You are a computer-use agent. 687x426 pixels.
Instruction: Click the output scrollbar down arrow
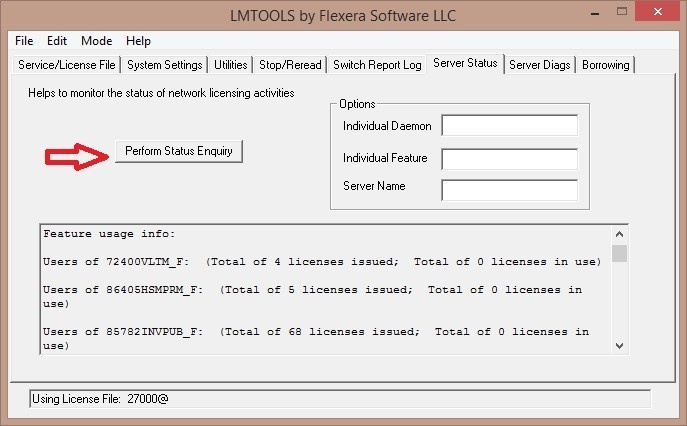pos(619,346)
